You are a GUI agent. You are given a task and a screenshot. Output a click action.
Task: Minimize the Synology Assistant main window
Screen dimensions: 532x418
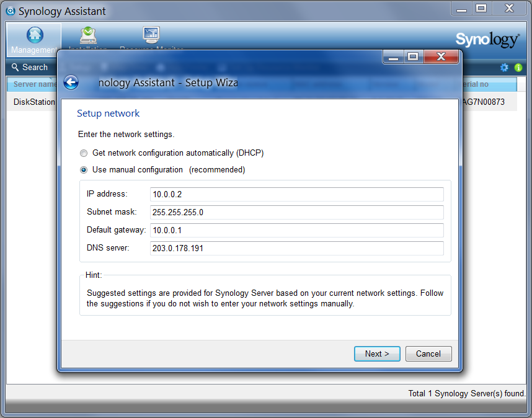(x=461, y=9)
